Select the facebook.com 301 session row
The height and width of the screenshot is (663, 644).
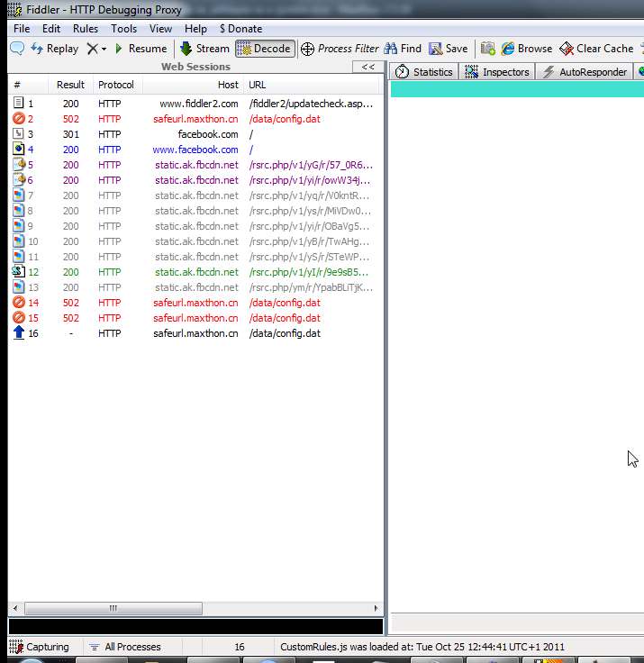[x=195, y=134]
